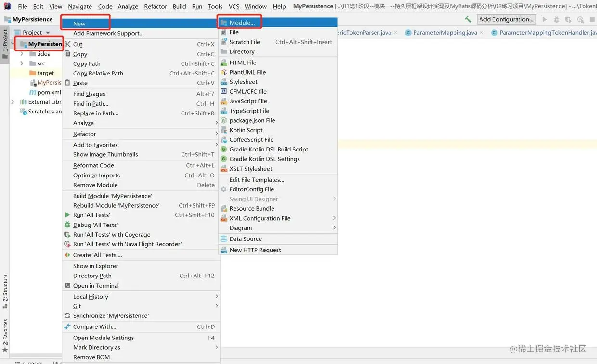The height and width of the screenshot is (364, 597).
Task: Open the Mark Directory as submenu
Action: click(x=141, y=347)
